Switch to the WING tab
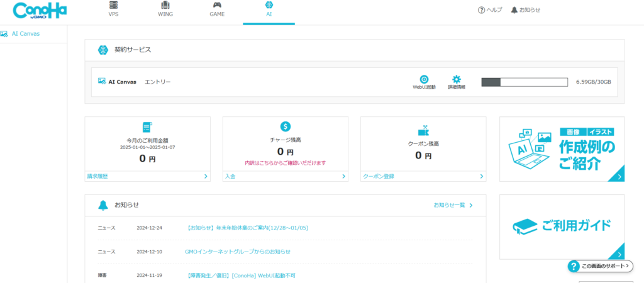This screenshot has height=283, width=644. [165, 9]
